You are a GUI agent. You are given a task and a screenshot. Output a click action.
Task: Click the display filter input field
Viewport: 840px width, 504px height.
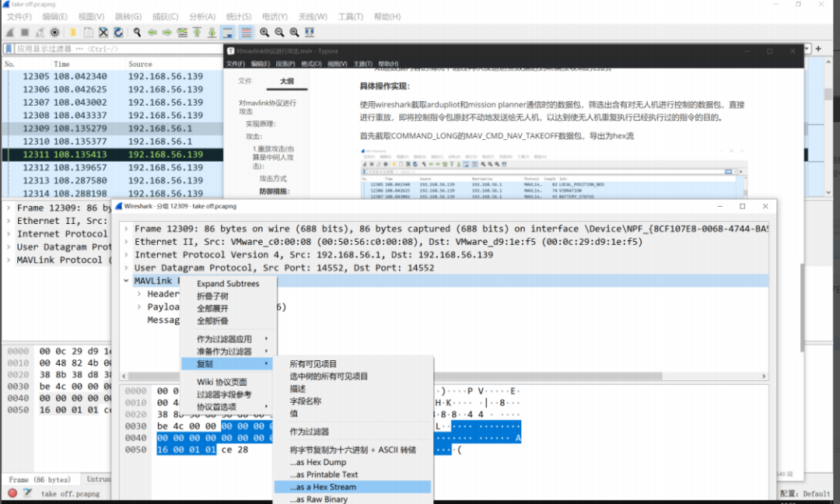coord(118,49)
